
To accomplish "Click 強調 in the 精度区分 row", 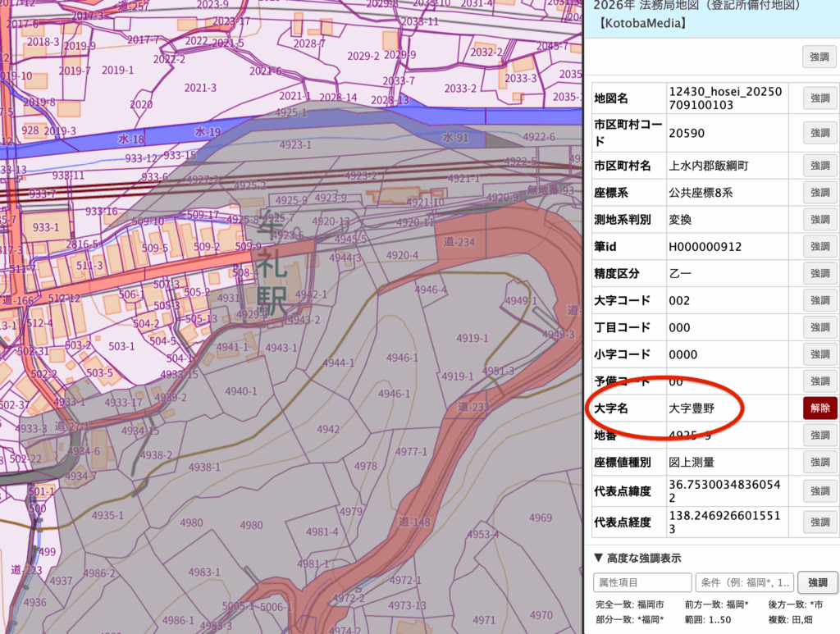I will [x=819, y=273].
